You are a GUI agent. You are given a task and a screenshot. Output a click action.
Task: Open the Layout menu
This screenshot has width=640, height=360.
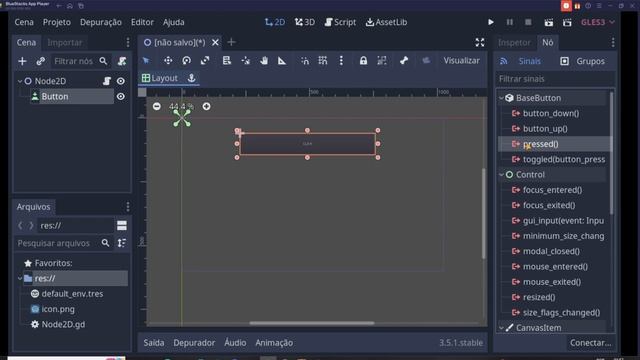(x=160, y=78)
